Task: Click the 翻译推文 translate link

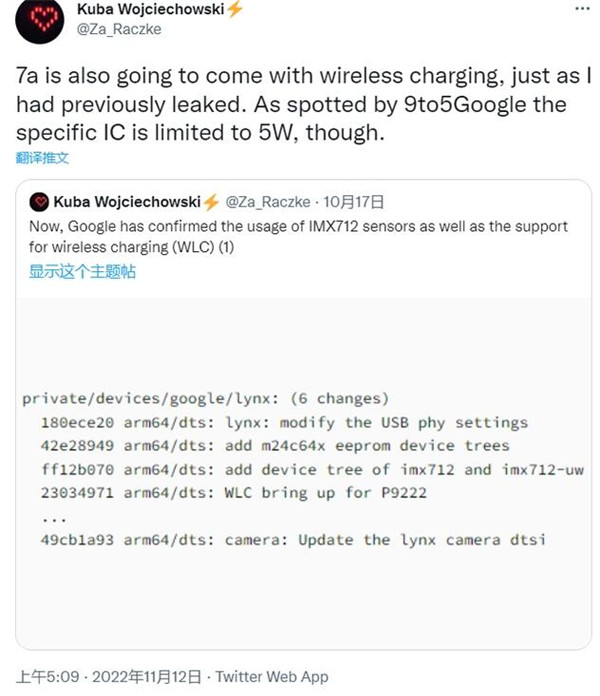Action: click(43, 159)
